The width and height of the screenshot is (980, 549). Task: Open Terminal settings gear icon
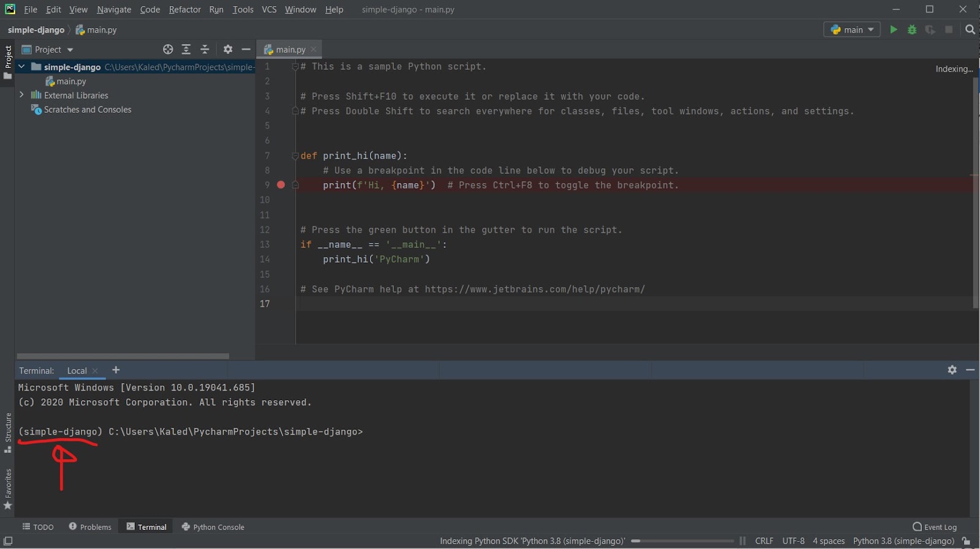pyautogui.click(x=952, y=370)
